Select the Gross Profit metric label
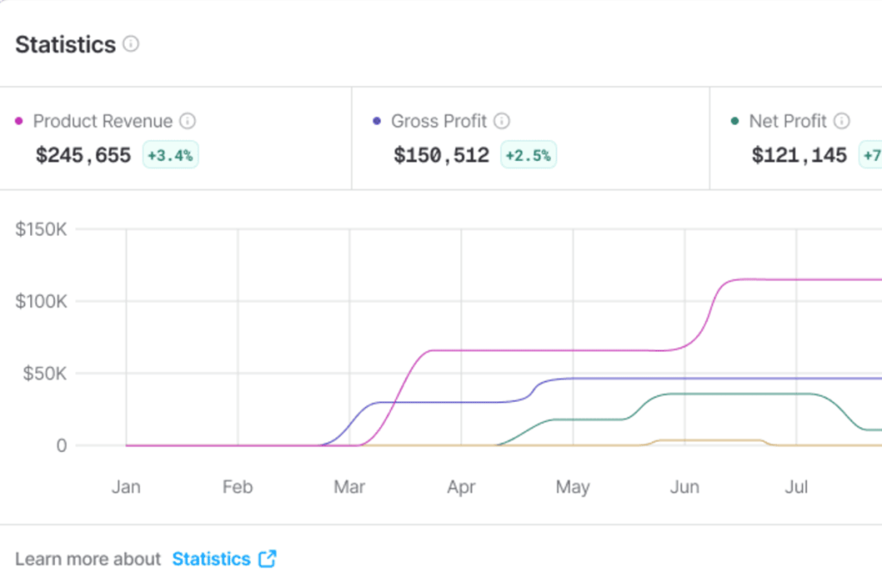Image resolution: width=882 pixels, height=588 pixels. pos(438,121)
